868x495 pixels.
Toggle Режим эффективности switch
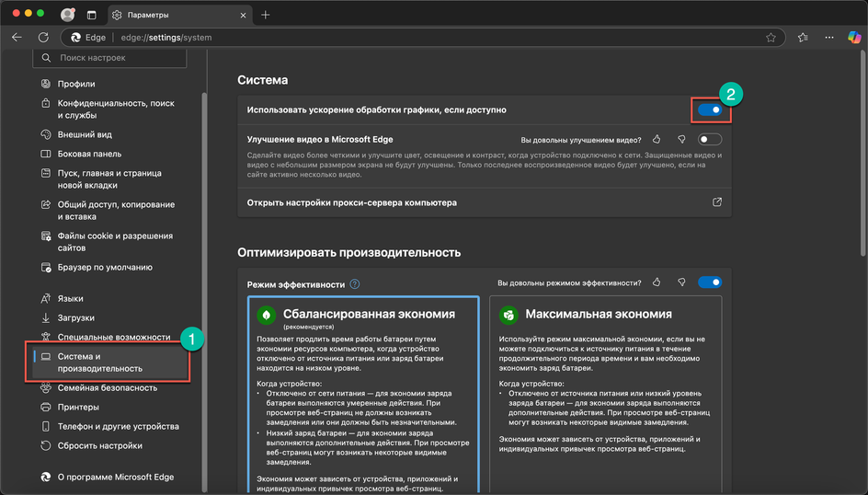click(x=710, y=282)
